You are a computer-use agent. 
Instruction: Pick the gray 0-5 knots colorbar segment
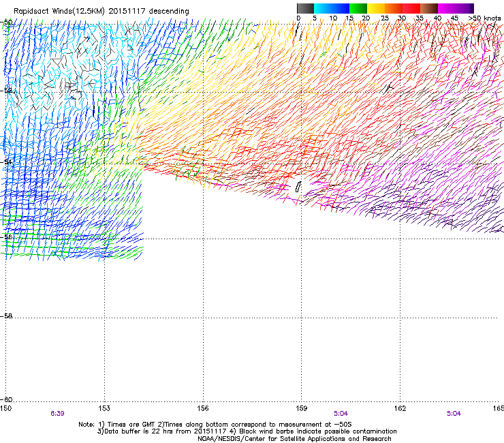coord(305,8)
